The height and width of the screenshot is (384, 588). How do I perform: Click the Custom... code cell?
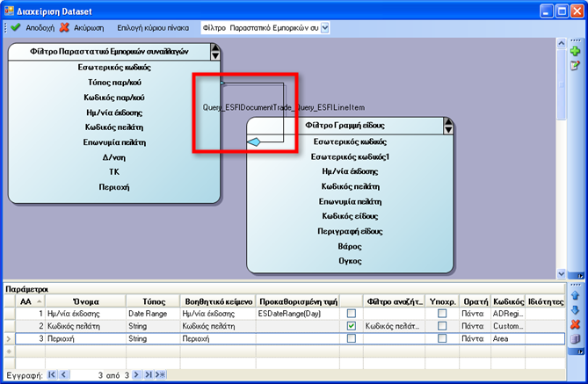[508, 326]
